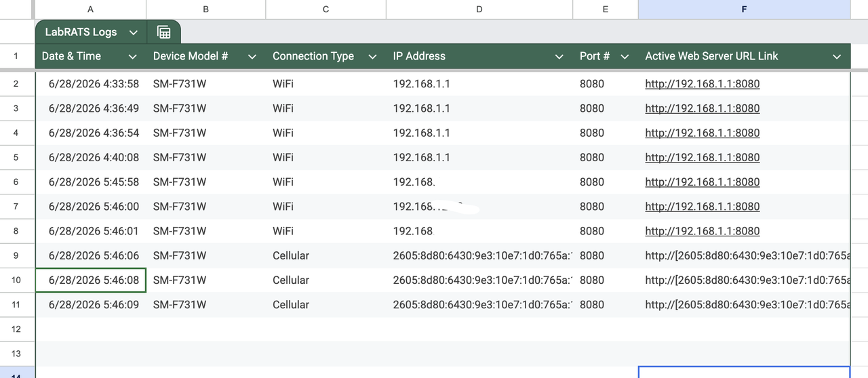Open the LabRATS Logs table name dropdown
This screenshot has height=378, width=868.
133,32
